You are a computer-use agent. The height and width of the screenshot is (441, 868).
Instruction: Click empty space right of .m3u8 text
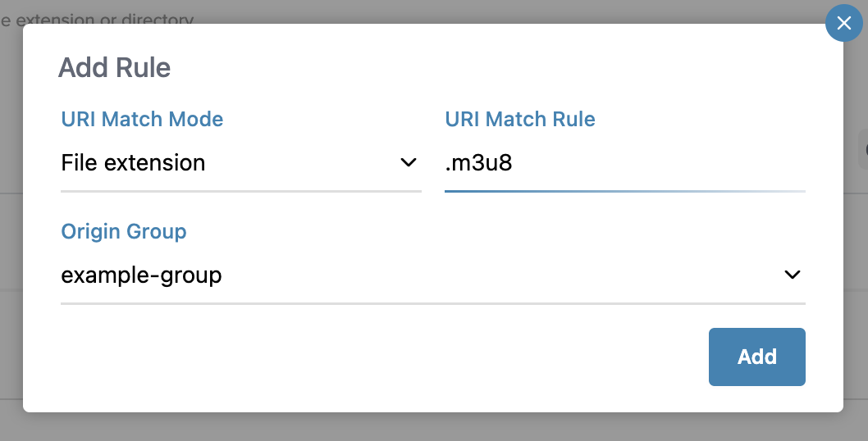[656, 163]
